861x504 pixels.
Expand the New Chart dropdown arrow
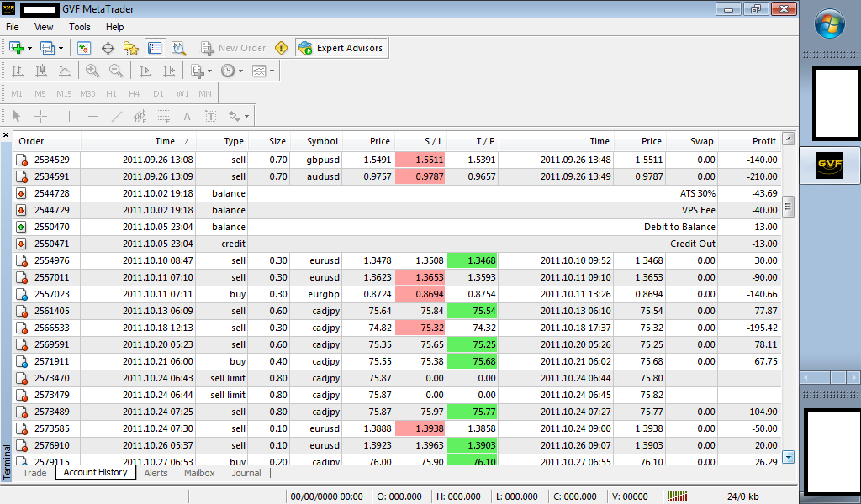[29, 48]
